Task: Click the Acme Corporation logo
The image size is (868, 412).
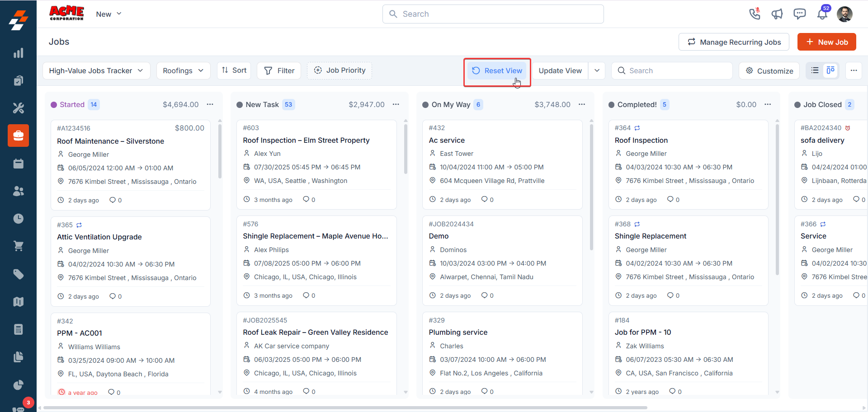Action: (66, 13)
